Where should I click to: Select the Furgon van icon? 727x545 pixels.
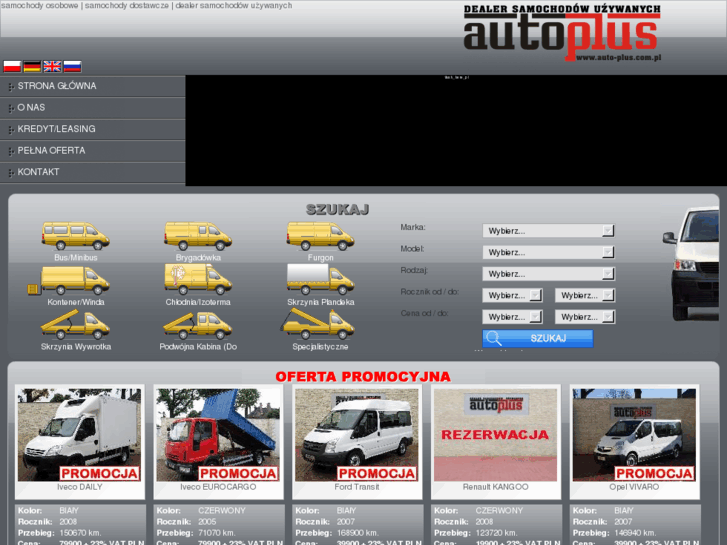point(320,236)
